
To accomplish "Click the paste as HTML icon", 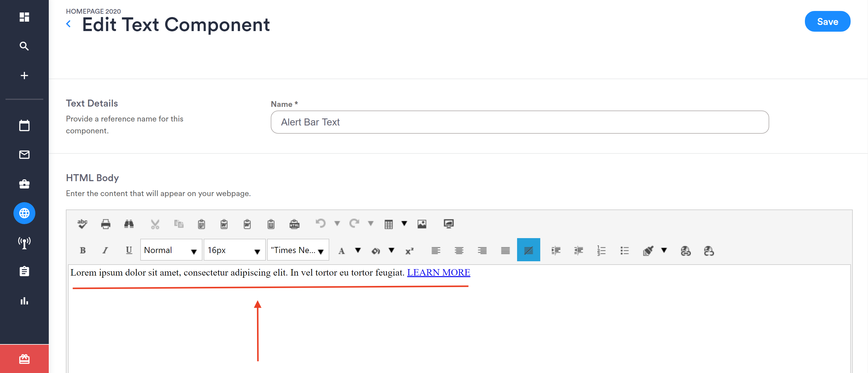I will click(295, 224).
